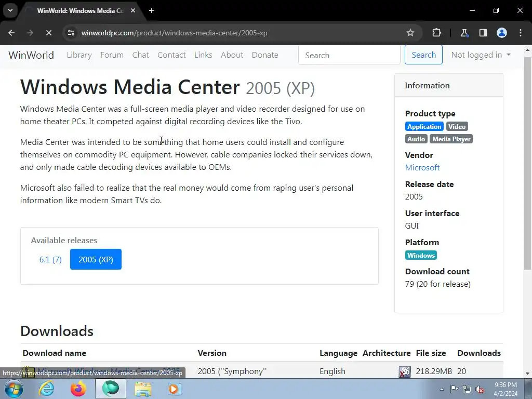Image resolution: width=532 pixels, height=399 pixels.
Task: Click the page vertical scrollbar
Action: (528, 163)
